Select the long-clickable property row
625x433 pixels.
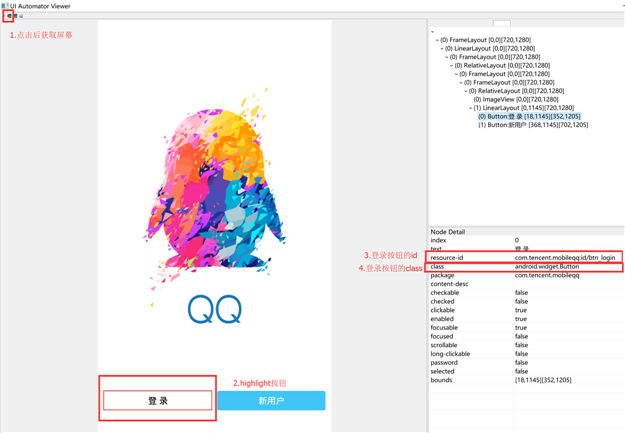526,354
